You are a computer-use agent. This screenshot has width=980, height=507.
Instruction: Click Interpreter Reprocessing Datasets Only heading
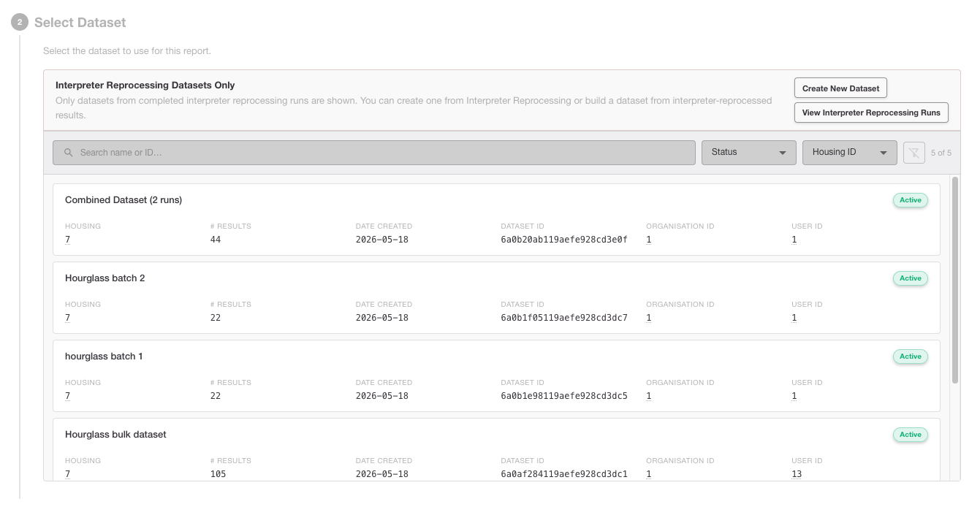click(145, 85)
